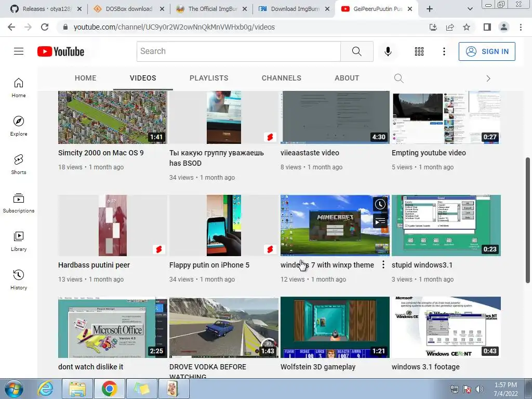Image resolution: width=532 pixels, height=399 pixels.
Task: Click the browser address bar URL
Action: [x=174, y=27]
